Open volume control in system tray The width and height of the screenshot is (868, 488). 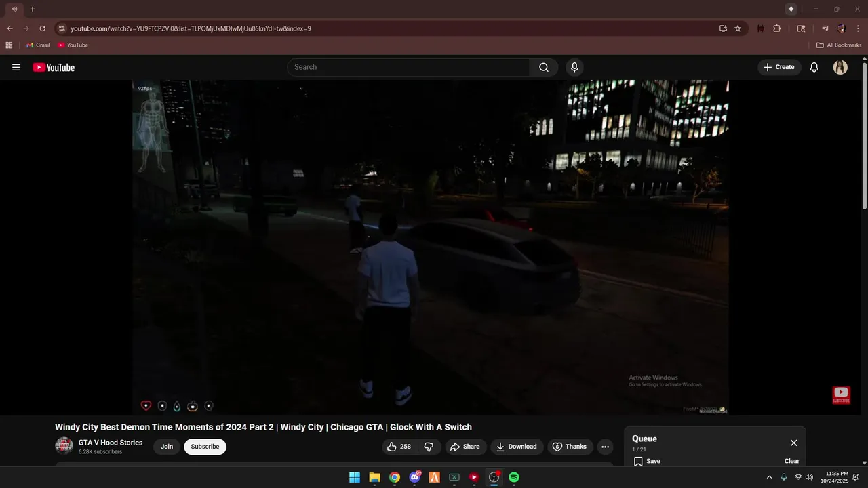pyautogui.click(x=809, y=477)
